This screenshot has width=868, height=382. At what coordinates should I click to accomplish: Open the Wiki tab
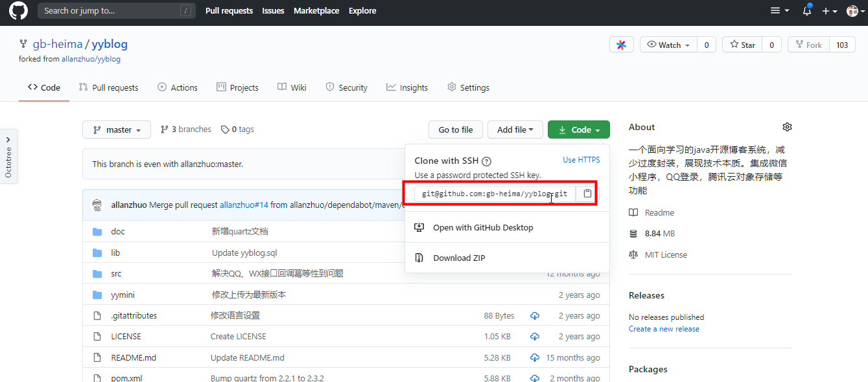point(292,87)
